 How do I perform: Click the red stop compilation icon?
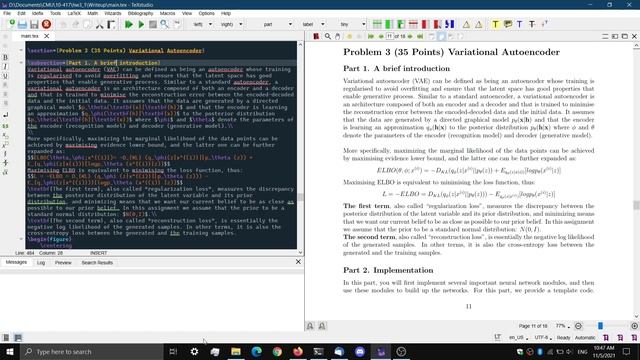pos(47,24)
